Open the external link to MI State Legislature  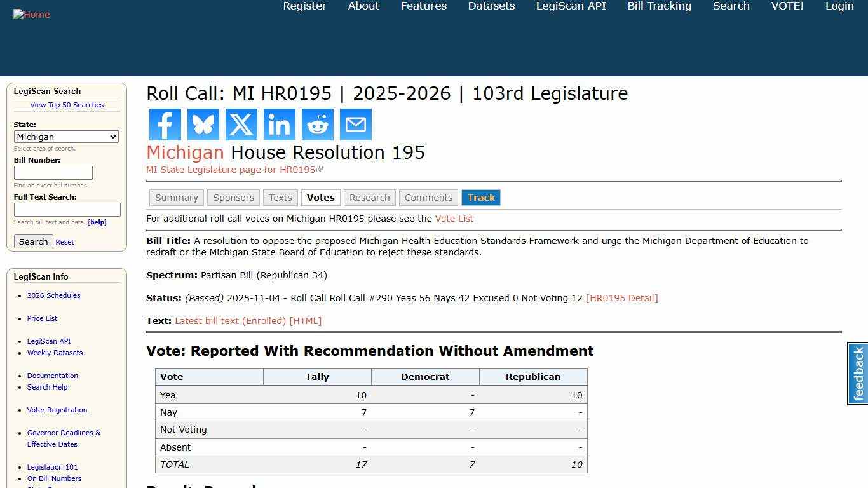click(234, 170)
